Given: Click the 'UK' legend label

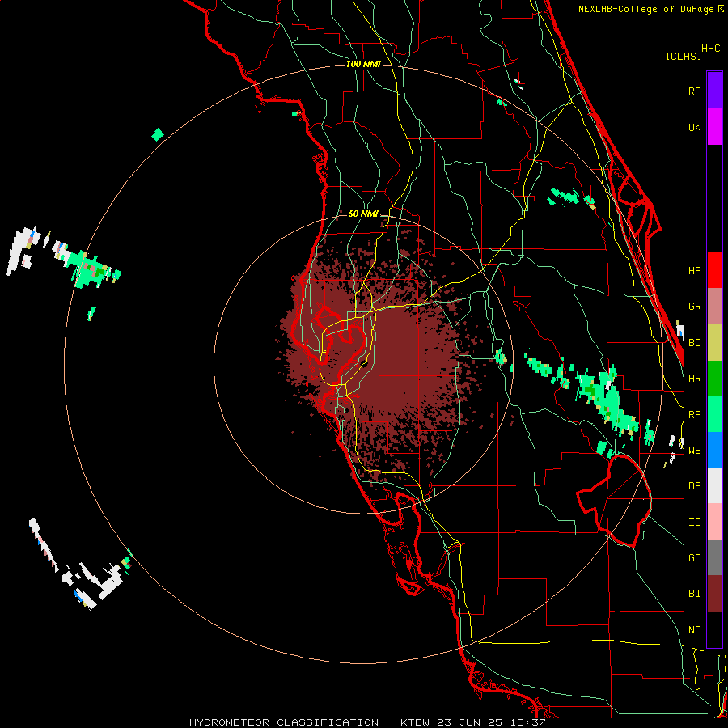Looking at the screenshot, I should click(x=695, y=127).
